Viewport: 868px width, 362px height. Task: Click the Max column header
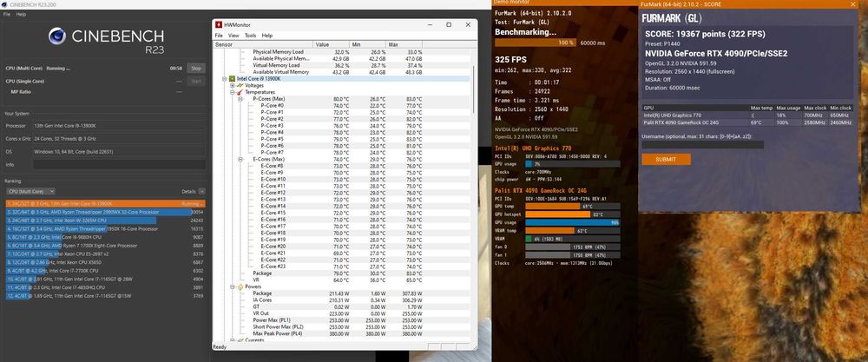[x=404, y=44]
